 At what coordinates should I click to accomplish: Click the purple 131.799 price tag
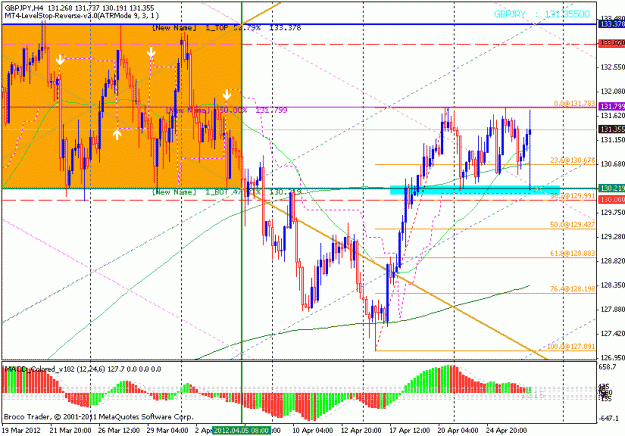click(x=611, y=106)
